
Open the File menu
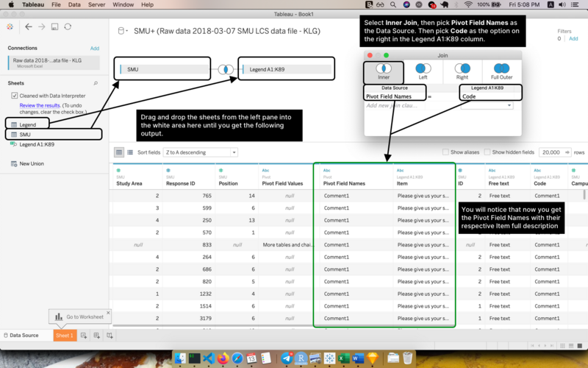[56, 4]
